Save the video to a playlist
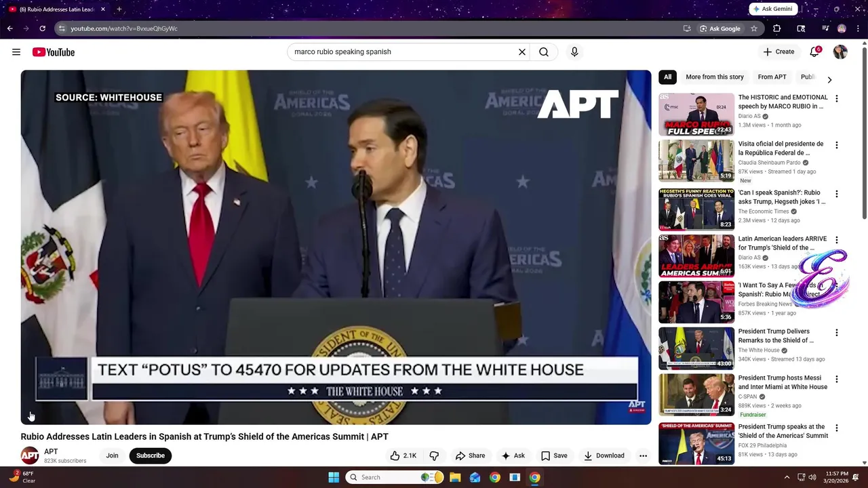868x488 pixels. [554, 455]
